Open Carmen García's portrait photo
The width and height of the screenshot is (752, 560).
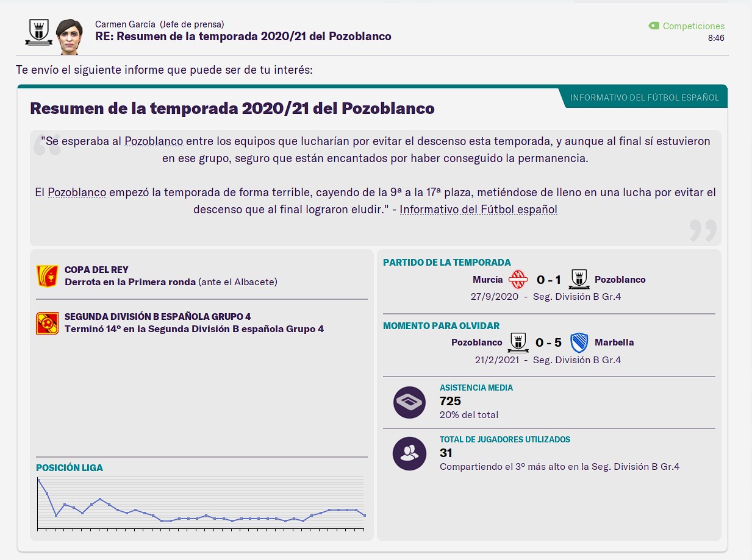(x=68, y=37)
